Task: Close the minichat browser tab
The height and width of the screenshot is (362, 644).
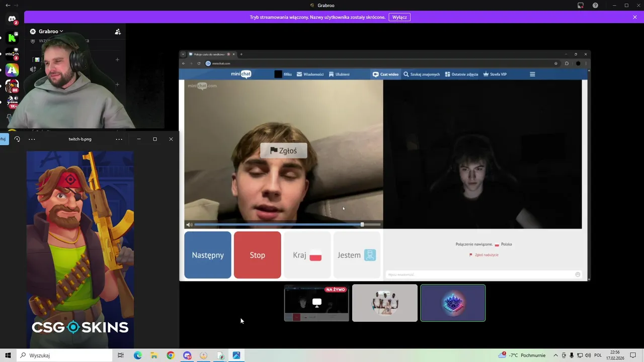Action: [233, 54]
